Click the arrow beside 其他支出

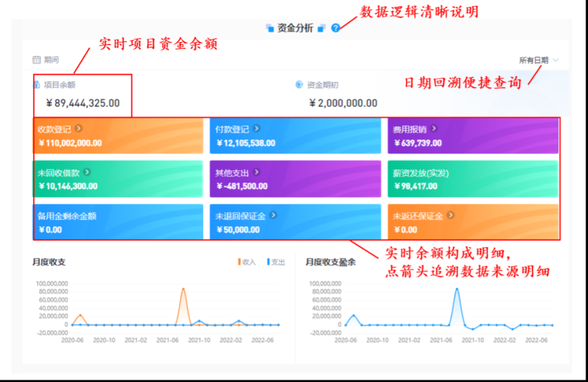pos(256,172)
